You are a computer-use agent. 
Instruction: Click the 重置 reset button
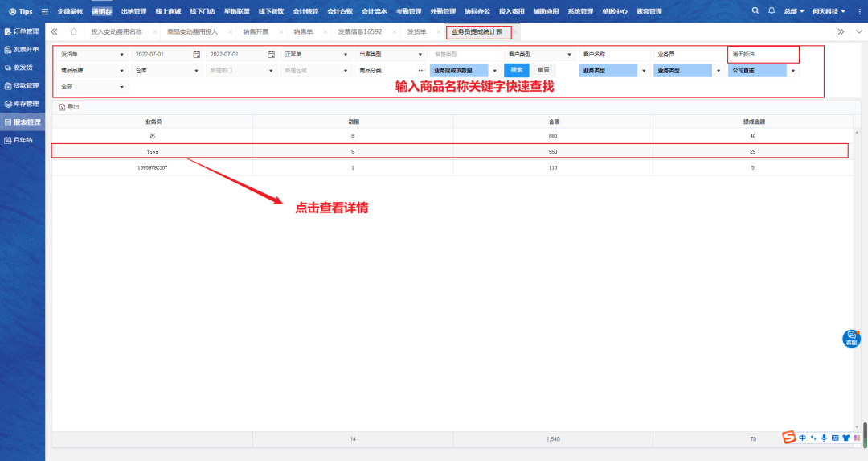point(542,70)
